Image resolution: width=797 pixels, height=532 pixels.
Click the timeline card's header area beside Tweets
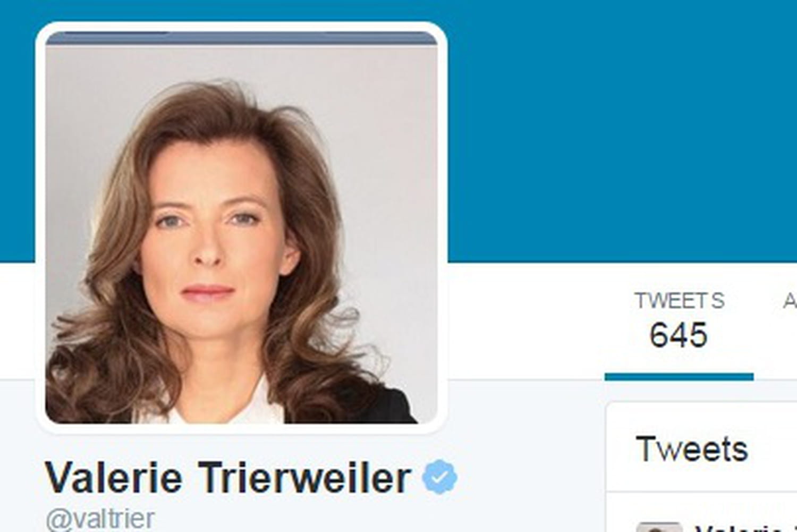coord(773,449)
